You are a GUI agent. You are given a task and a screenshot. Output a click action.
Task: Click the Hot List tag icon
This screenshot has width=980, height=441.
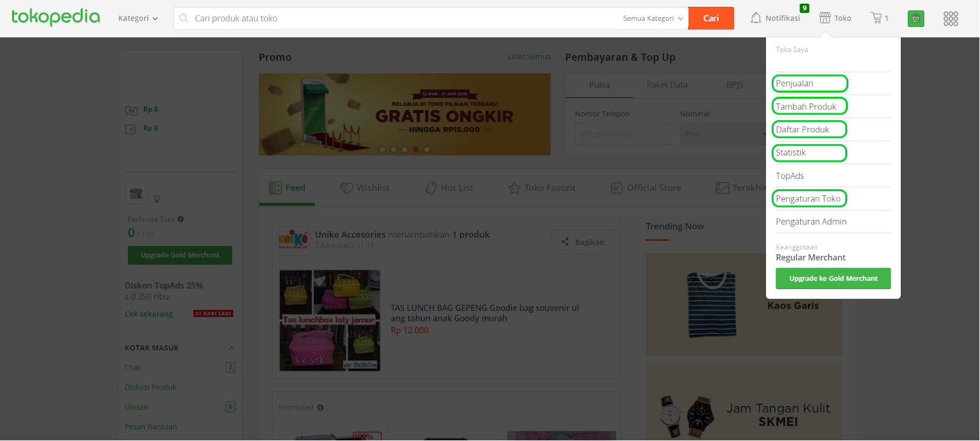coord(431,188)
